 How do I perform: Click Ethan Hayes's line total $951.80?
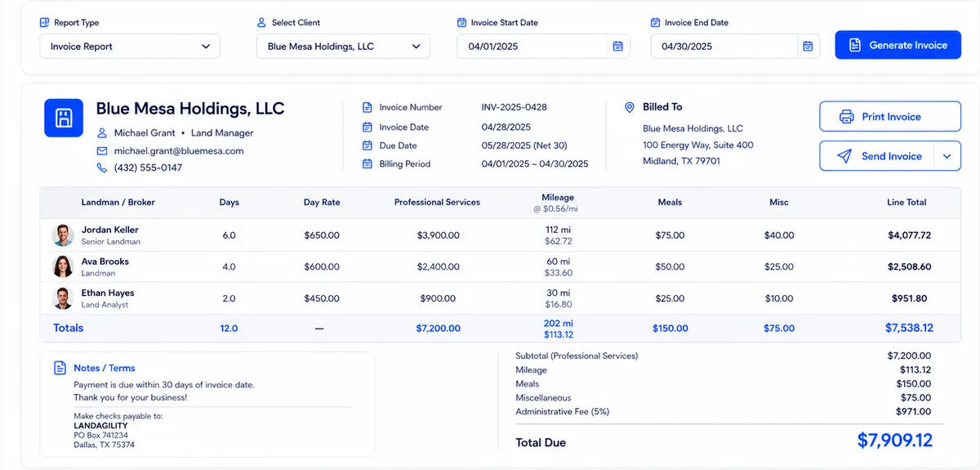910,298
